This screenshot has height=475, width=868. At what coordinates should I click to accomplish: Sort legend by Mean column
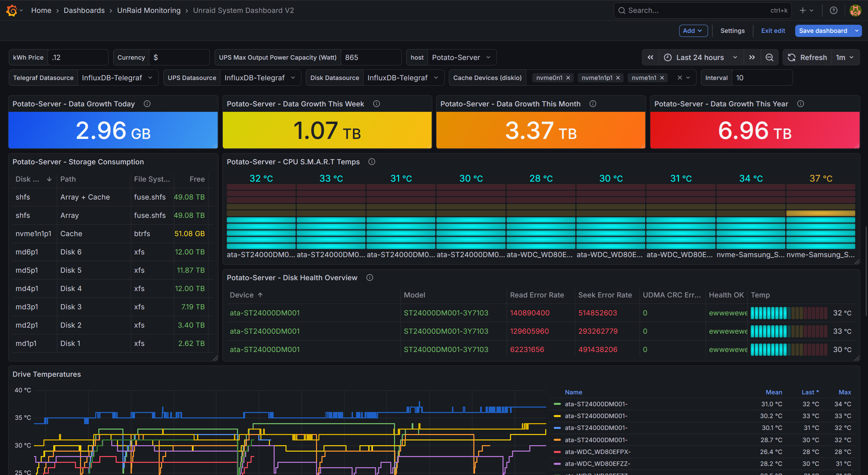[x=774, y=392]
